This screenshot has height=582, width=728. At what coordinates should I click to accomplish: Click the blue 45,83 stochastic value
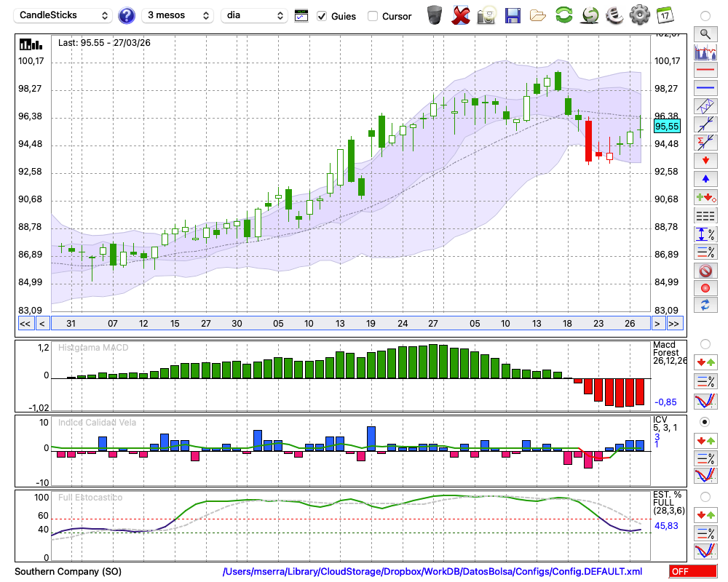click(x=666, y=526)
